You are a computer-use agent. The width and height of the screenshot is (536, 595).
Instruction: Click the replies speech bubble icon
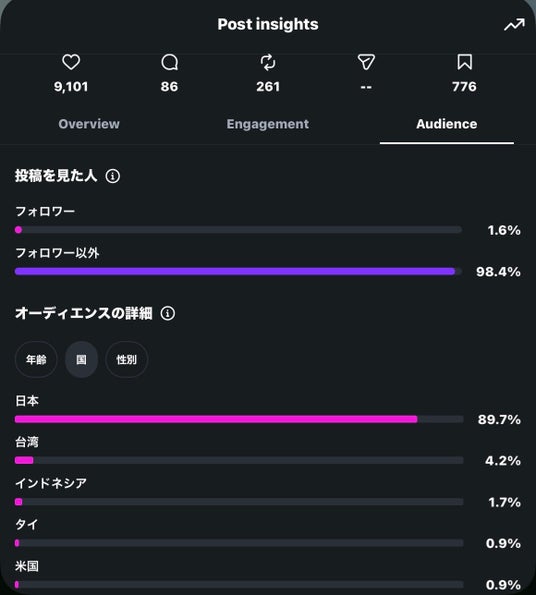coord(170,62)
